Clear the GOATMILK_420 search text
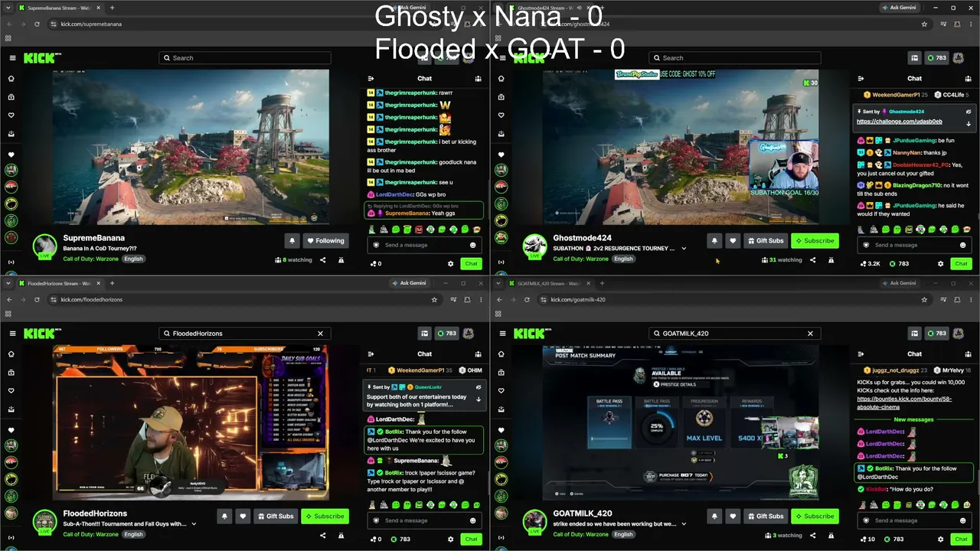Viewport: 980px width, 551px height. pos(811,334)
